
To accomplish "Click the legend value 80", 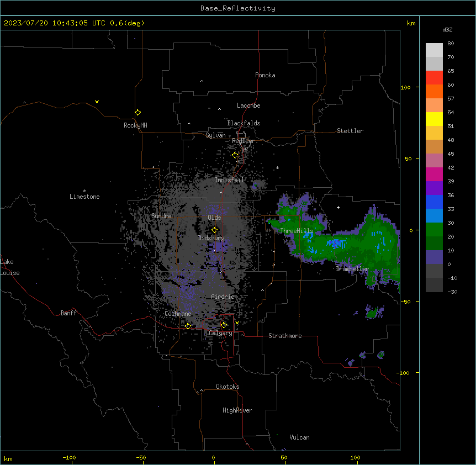I will pyautogui.click(x=451, y=44).
